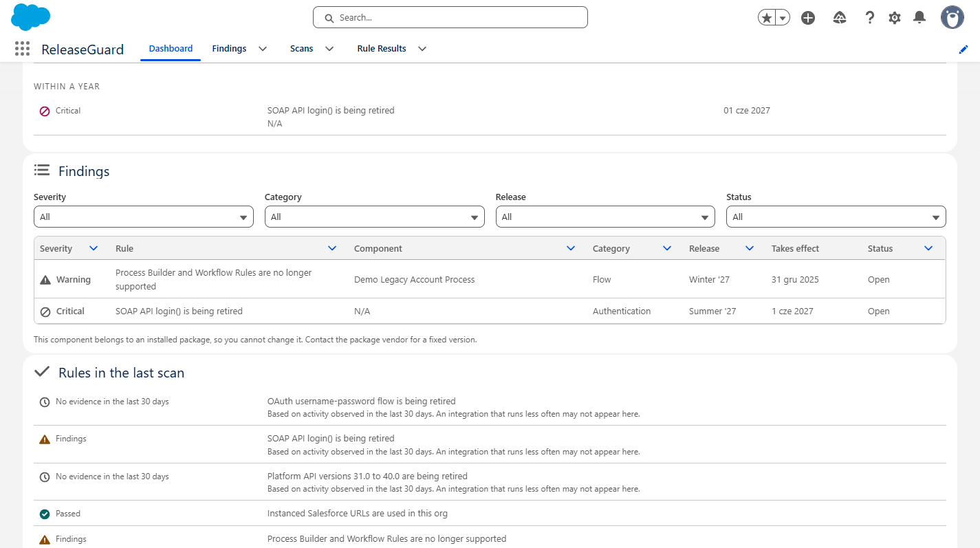Click the edit navigation pencil icon
The height and width of the screenshot is (548, 980).
pyautogui.click(x=963, y=49)
